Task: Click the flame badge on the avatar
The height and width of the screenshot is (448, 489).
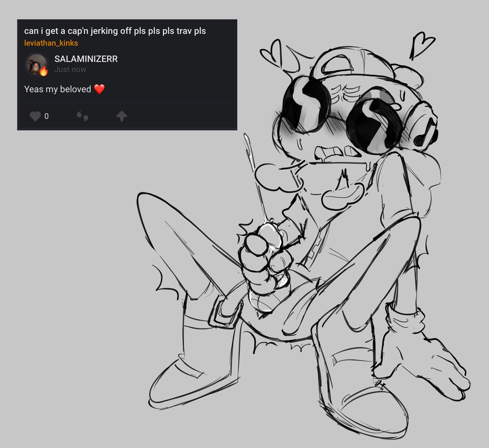Action: [x=44, y=71]
